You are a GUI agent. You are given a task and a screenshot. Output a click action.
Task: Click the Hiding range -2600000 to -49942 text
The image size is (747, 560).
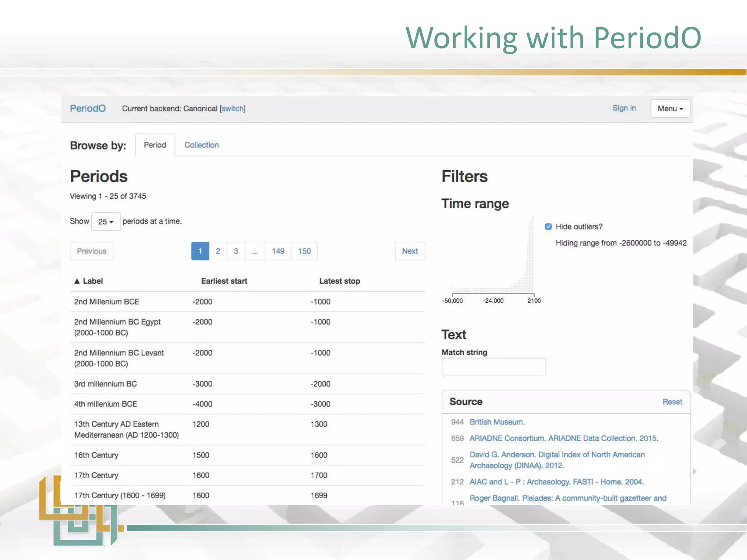621,243
